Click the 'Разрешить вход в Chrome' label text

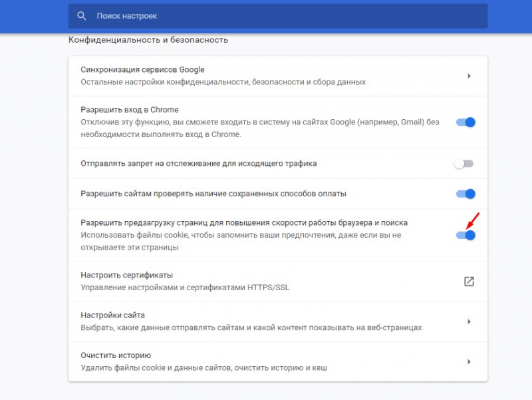coord(130,110)
